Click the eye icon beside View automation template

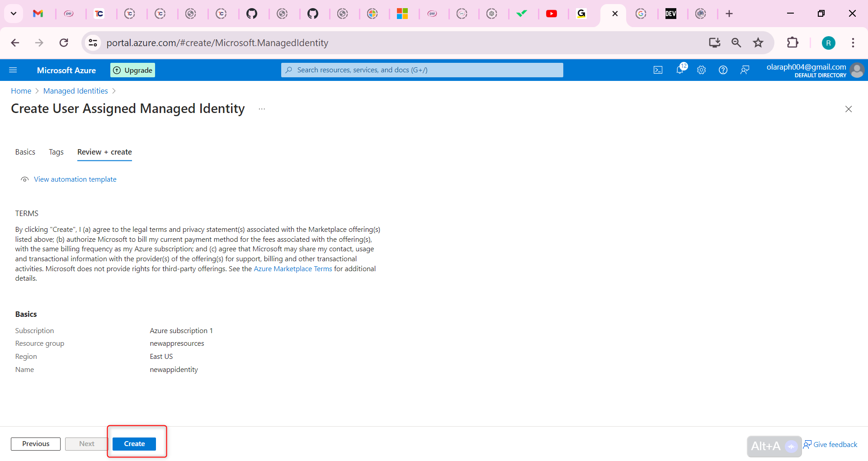(x=25, y=179)
